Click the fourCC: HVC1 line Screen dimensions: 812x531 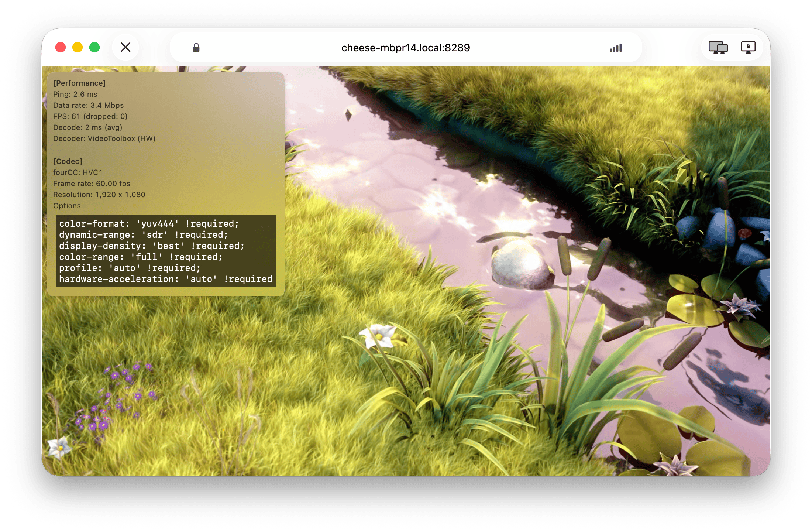[78, 172]
